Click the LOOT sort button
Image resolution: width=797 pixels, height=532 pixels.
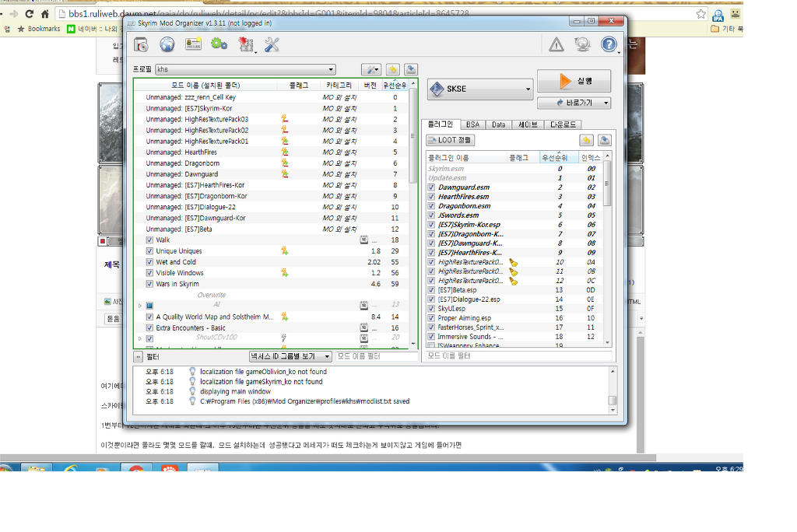[x=451, y=141]
